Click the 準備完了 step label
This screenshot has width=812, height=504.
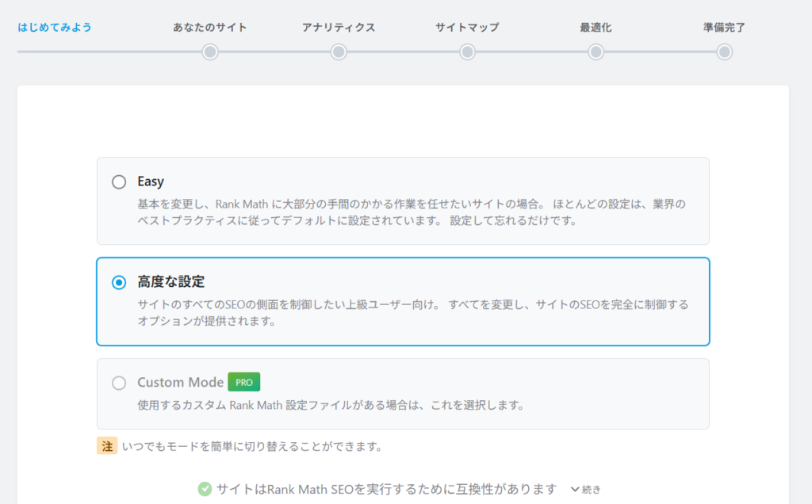click(724, 28)
